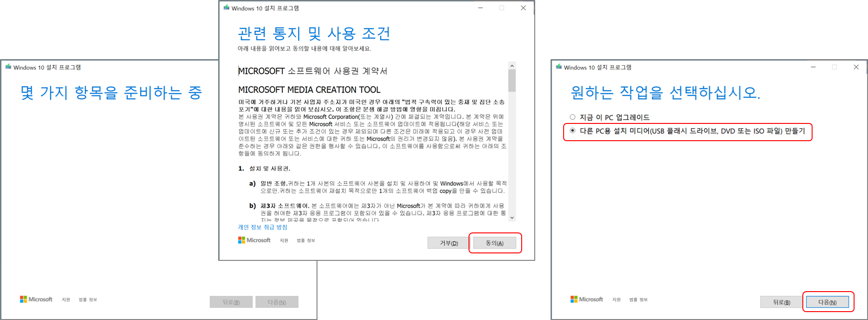
Task: Click scrollbar down arrow in license text
Action: pos(512,218)
